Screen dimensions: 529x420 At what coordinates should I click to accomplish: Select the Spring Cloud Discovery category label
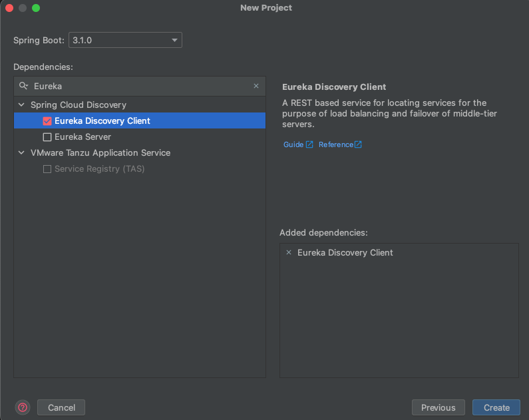click(x=79, y=105)
